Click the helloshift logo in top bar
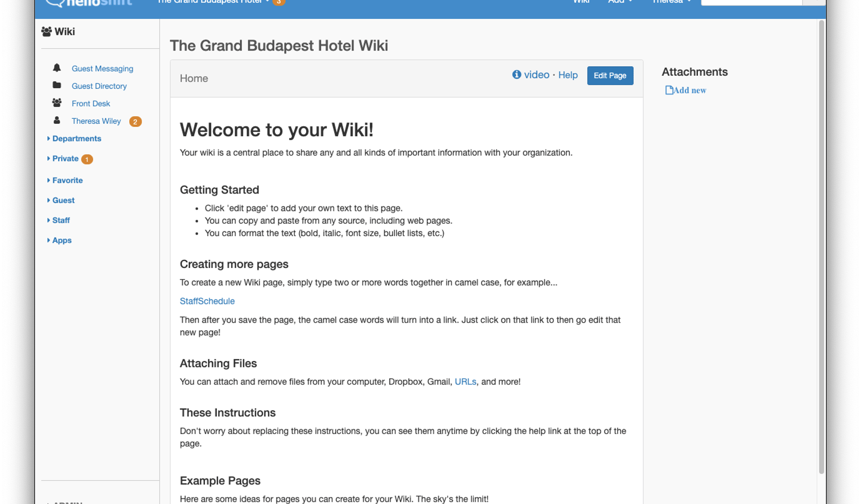 89,2
